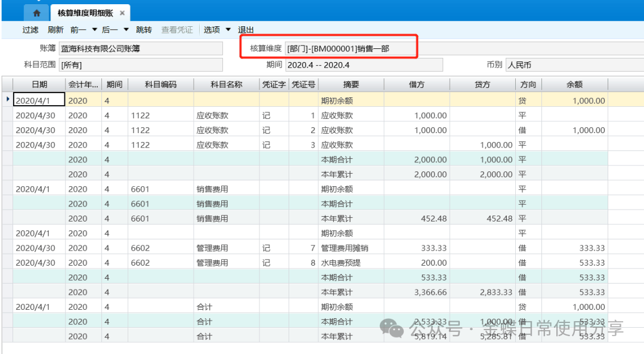The height and width of the screenshot is (354, 644).
Task: Click 跳转 in the toolbar
Action: tap(144, 30)
